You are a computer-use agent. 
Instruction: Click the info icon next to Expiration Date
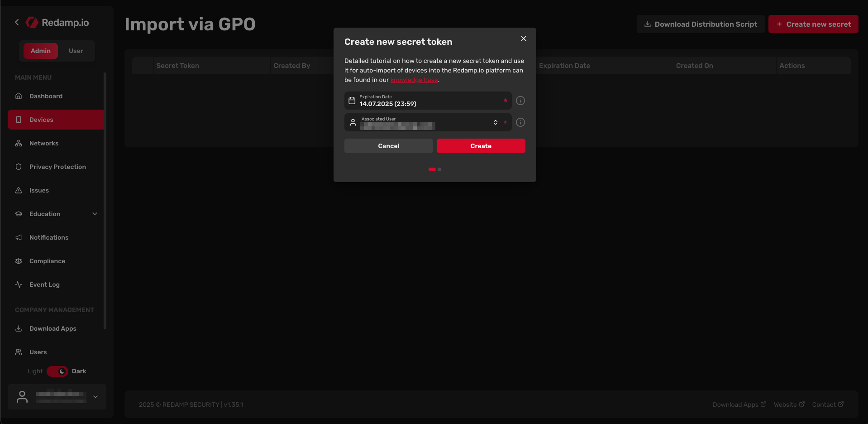pyautogui.click(x=520, y=101)
